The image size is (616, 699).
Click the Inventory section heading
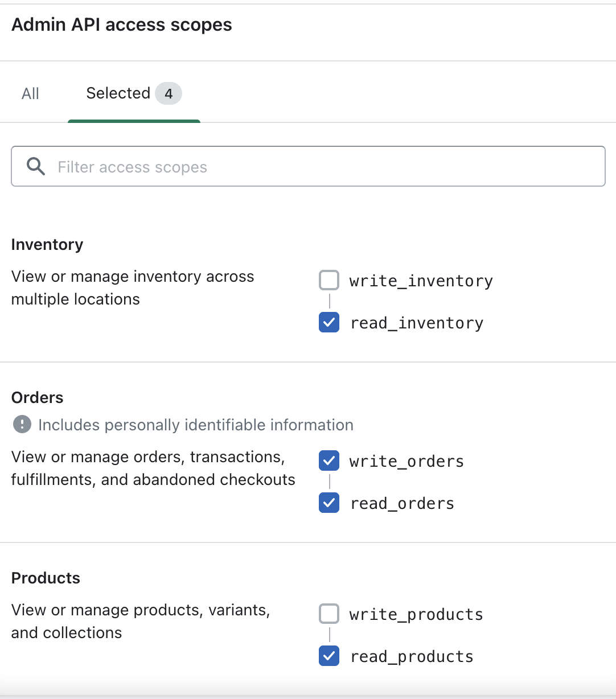point(47,245)
